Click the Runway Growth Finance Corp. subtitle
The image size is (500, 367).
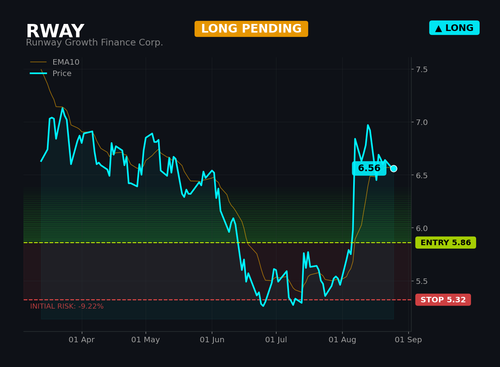pyautogui.click(x=94, y=43)
